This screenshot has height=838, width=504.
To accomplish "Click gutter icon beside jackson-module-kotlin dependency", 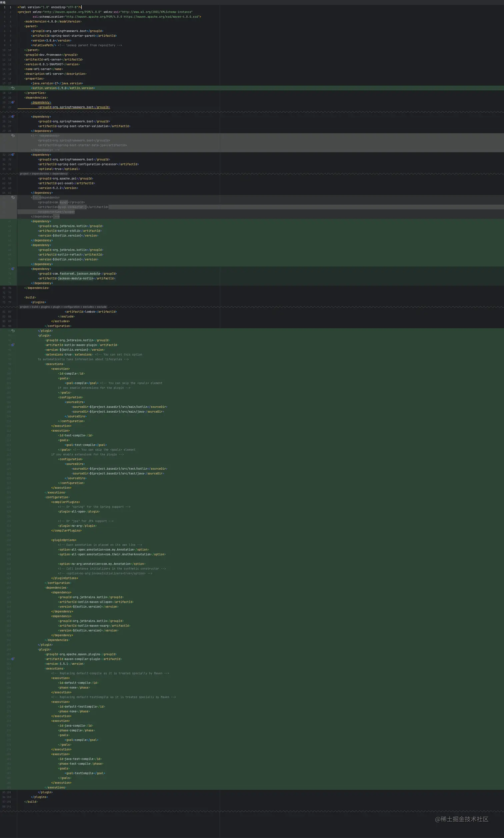I will tap(13, 269).
